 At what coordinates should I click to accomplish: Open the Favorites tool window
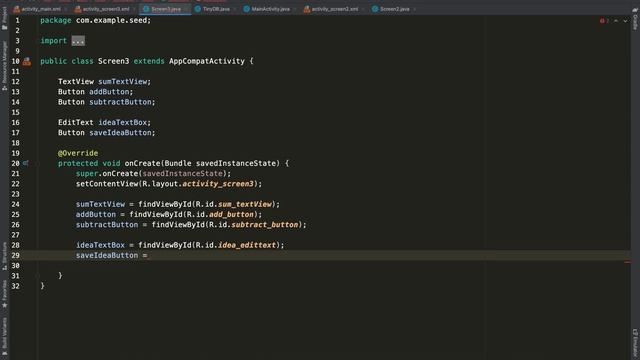pos(4,294)
